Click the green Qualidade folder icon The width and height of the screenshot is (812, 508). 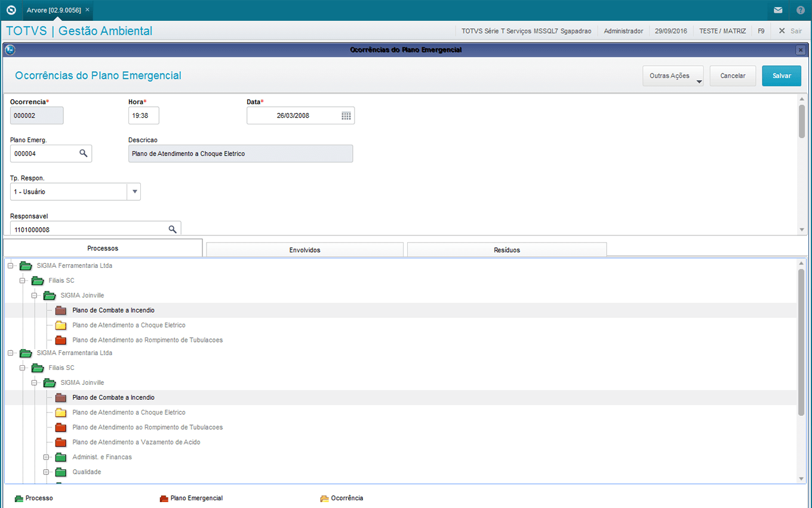[x=60, y=472]
